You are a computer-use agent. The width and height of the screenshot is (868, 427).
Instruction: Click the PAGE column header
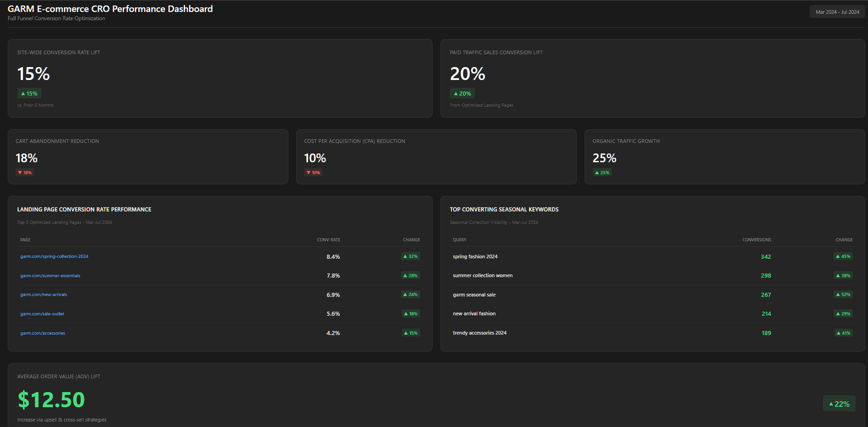(x=25, y=240)
